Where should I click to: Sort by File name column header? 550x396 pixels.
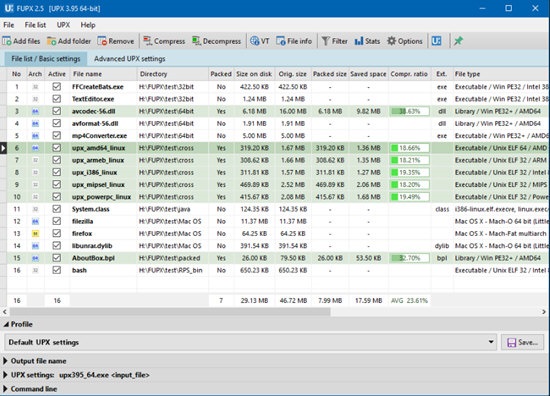click(x=103, y=74)
